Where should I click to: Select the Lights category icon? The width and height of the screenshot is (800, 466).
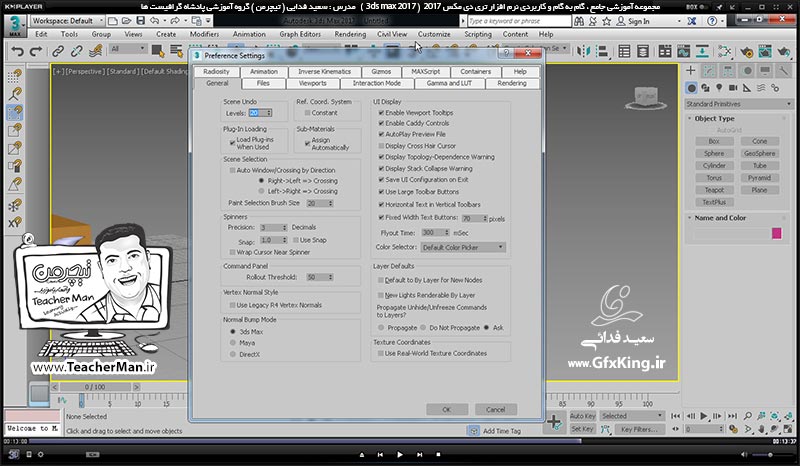pyautogui.click(x=719, y=88)
